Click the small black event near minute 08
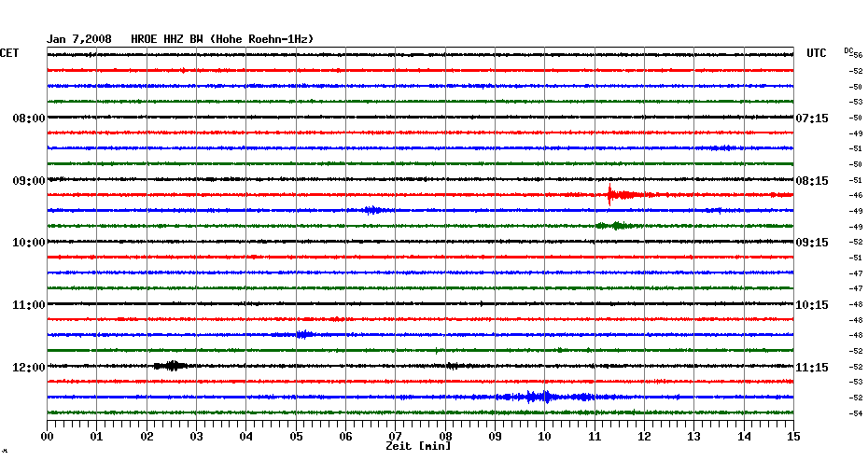The height and width of the screenshot is (461, 868). (453, 366)
